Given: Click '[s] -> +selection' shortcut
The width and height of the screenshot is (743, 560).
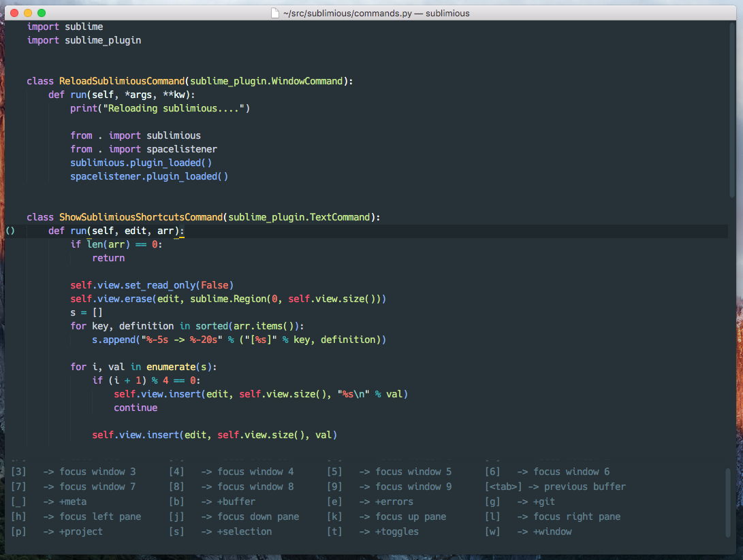Looking at the screenshot, I should point(221,532).
